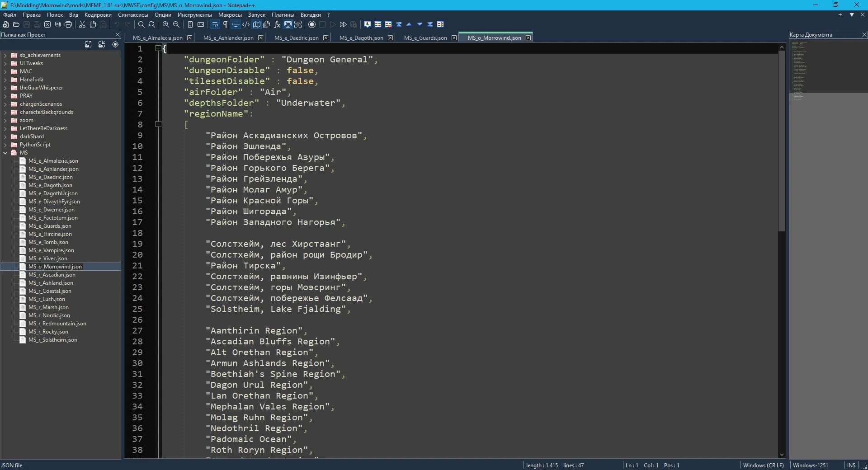Screen dimensions: 868x470
Task: Expand the darkShard folder
Action: tap(5, 136)
